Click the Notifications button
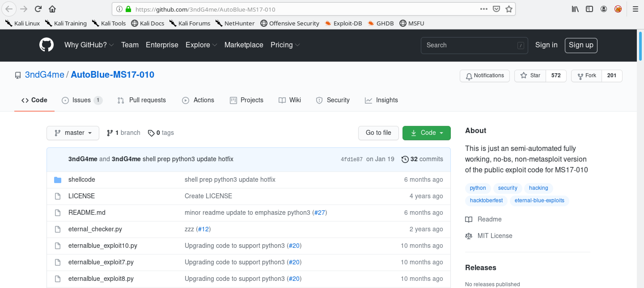Viewport: 644px width, 288px height. 485,76
